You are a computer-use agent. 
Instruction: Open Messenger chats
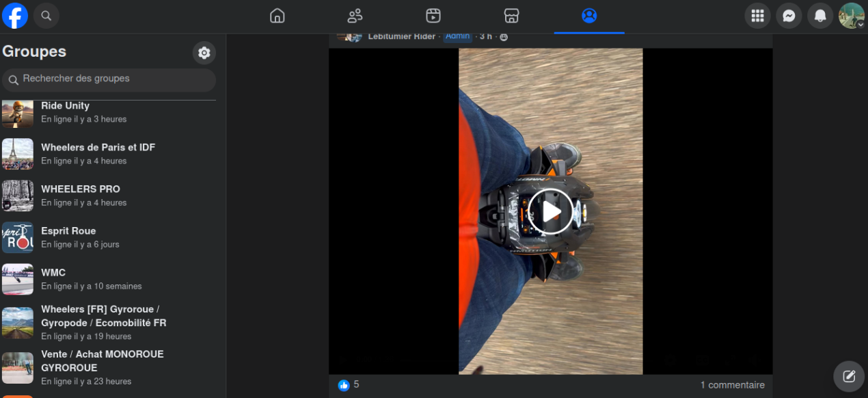789,16
